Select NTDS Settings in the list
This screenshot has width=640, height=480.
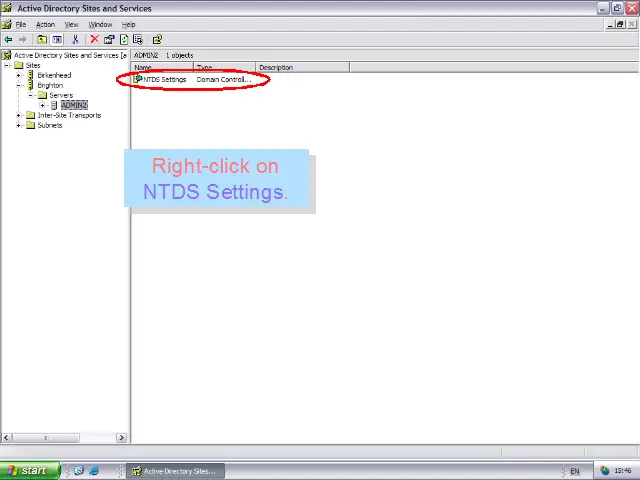[x=164, y=80]
